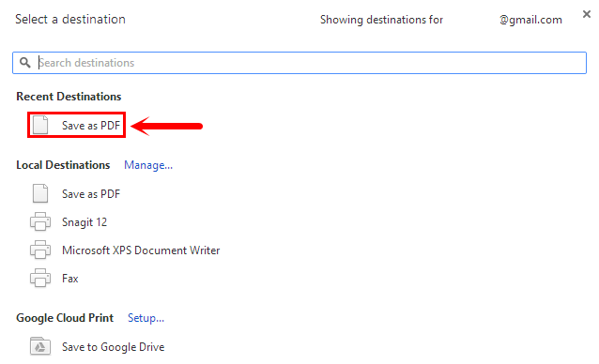Screen dimensions: 599x364
Task: Choose Save as PDF under Local Destinations
Action: [x=91, y=194]
